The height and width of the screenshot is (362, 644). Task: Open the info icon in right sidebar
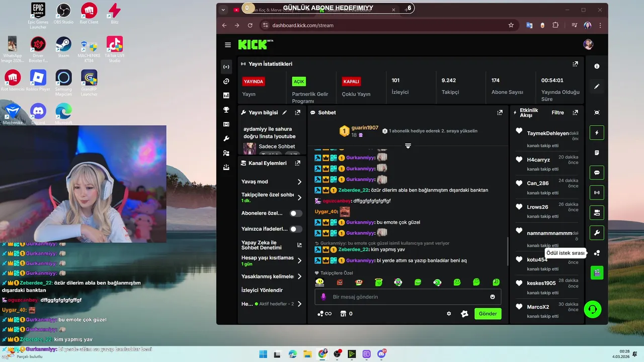coord(597,66)
